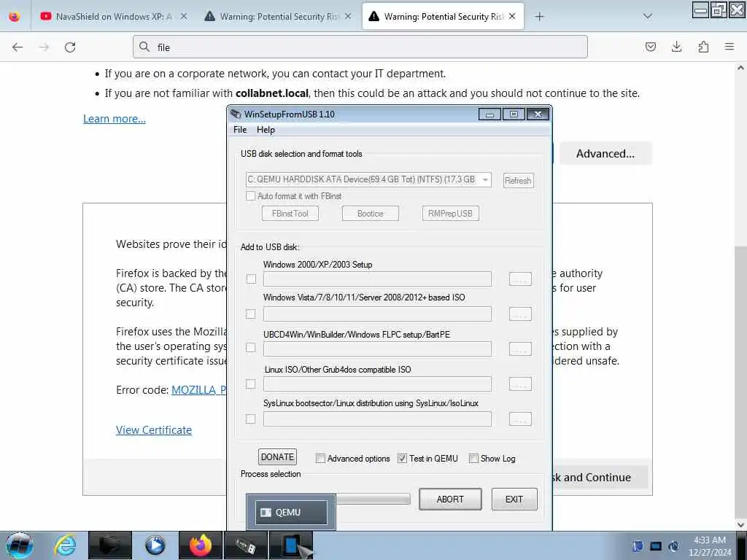Click the monitor icon in the system tray

656,546
